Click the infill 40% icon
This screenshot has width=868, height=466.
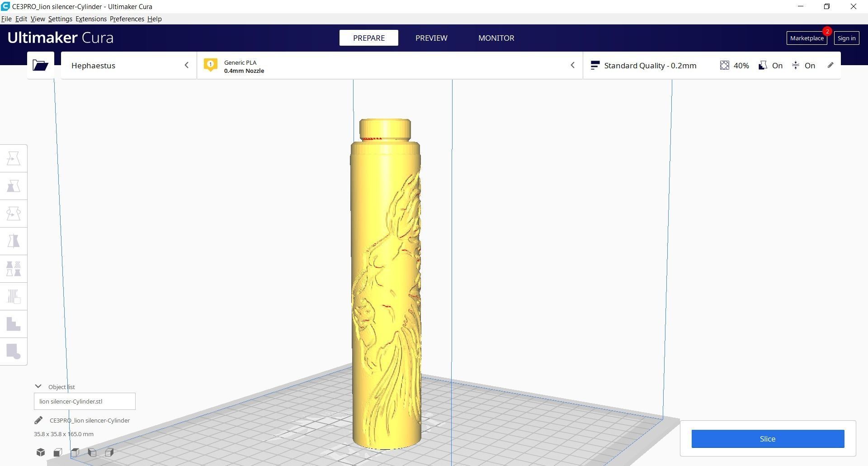click(725, 66)
